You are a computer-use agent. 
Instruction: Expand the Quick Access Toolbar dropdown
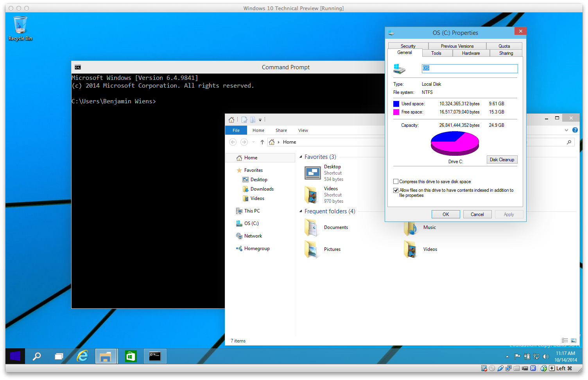pyautogui.click(x=260, y=120)
